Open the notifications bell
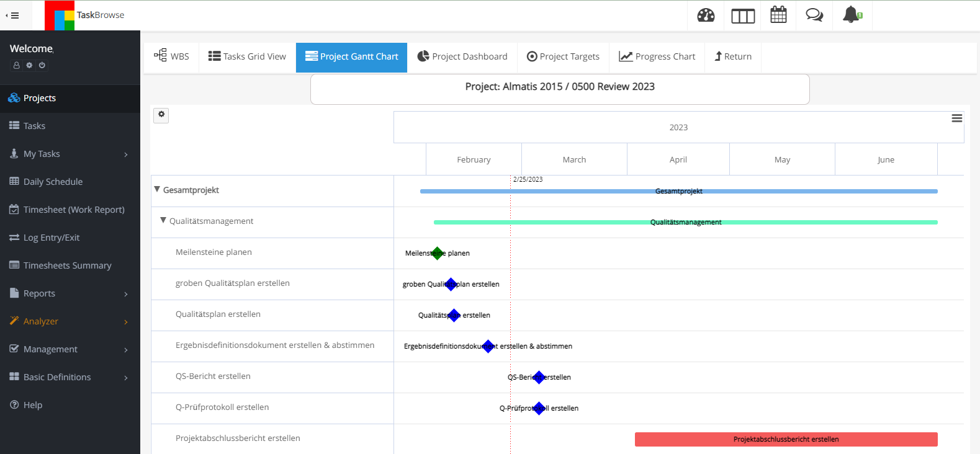This screenshot has height=454, width=980. 852,15
